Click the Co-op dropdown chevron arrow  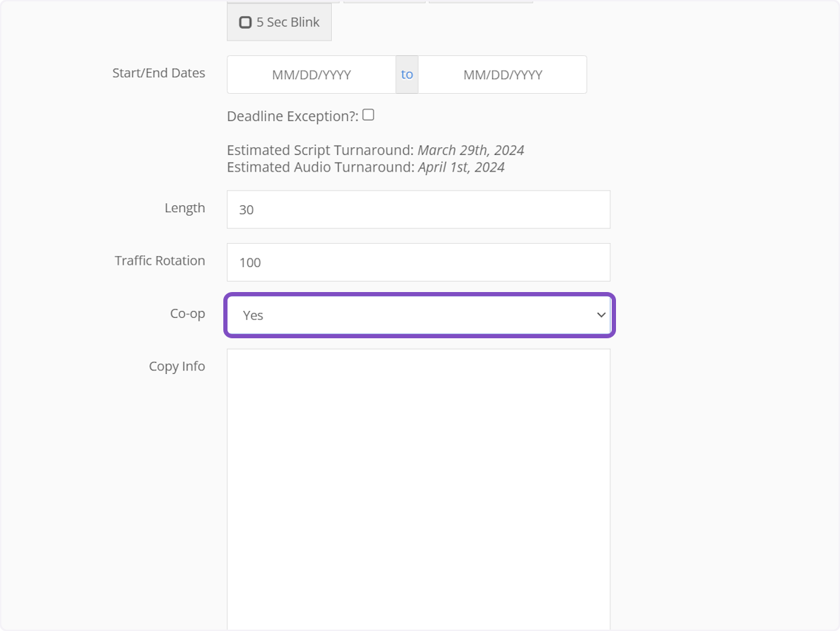click(x=601, y=315)
